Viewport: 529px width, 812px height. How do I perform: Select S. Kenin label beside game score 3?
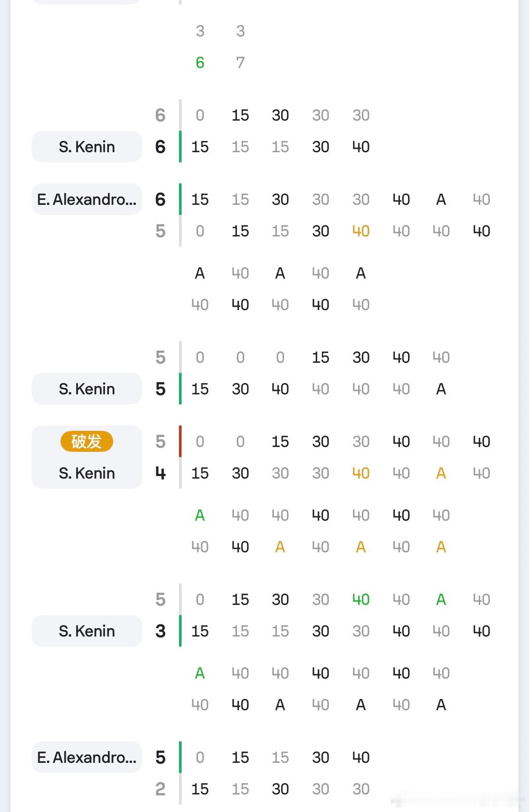pyautogui.click(x=87, y=631)
